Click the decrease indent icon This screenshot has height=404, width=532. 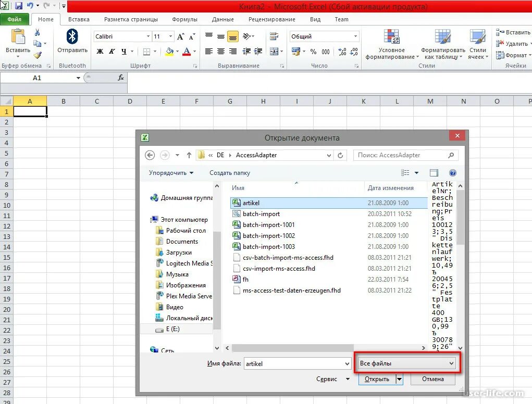point(246,51)
